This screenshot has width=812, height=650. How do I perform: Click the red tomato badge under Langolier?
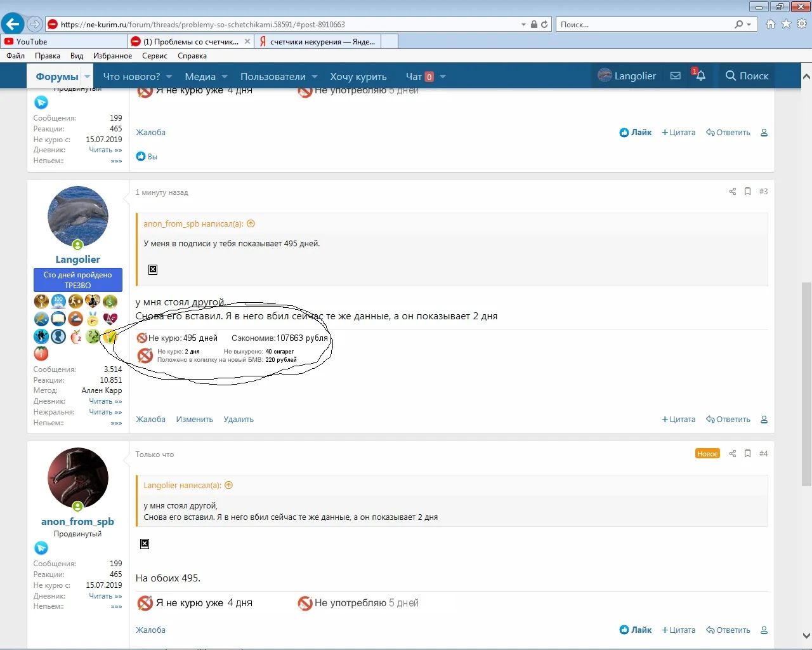[x=41, y=354]
